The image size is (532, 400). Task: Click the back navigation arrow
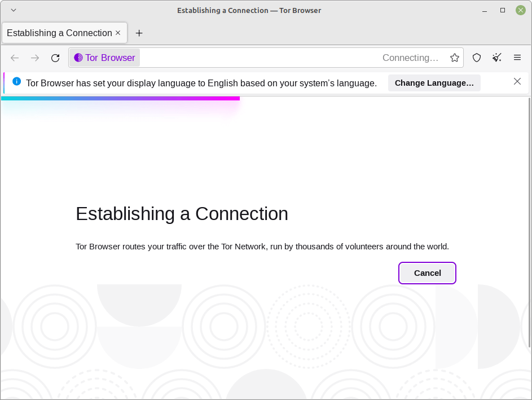pyautogui.click(x=15, y=58)
